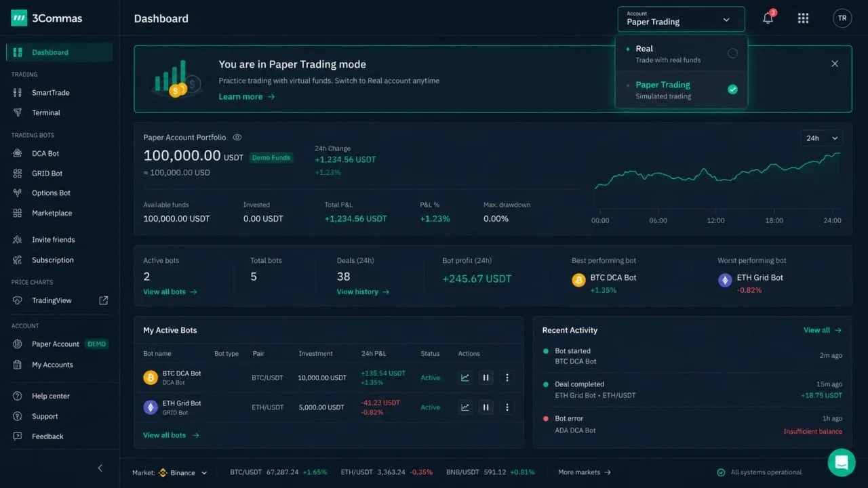Click the ETH Grid Bot name in table
Screen dimensions: 868x488
point(182,403)
